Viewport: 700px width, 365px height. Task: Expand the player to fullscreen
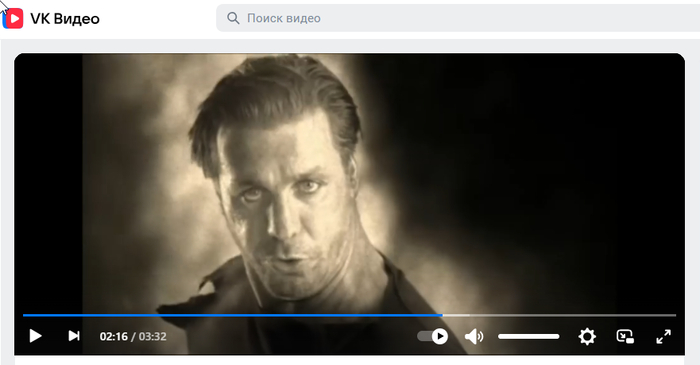click(x=663, y=336)
